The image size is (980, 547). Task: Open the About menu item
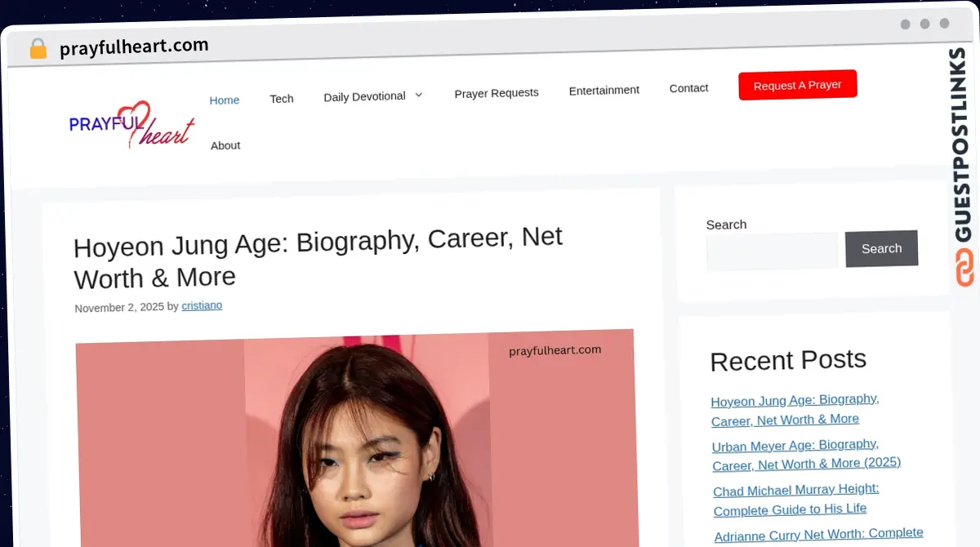pyautogui.click(x=225, y=145)
